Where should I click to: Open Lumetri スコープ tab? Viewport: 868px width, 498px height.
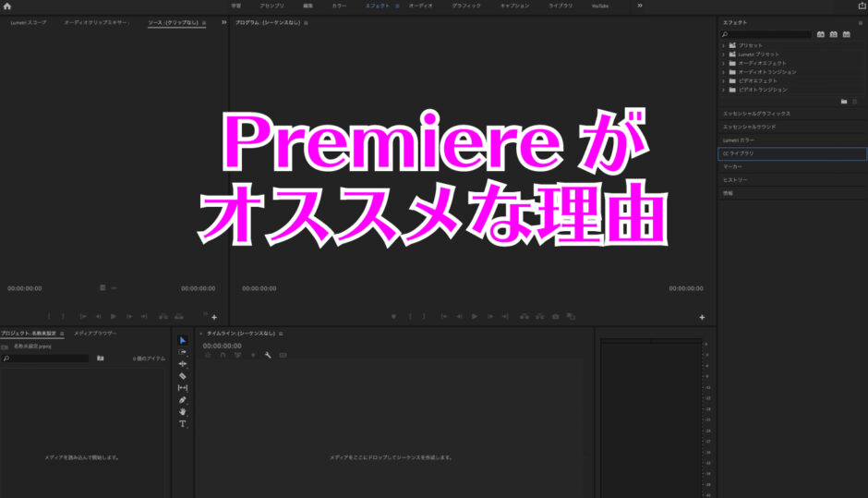coord(29,23)
